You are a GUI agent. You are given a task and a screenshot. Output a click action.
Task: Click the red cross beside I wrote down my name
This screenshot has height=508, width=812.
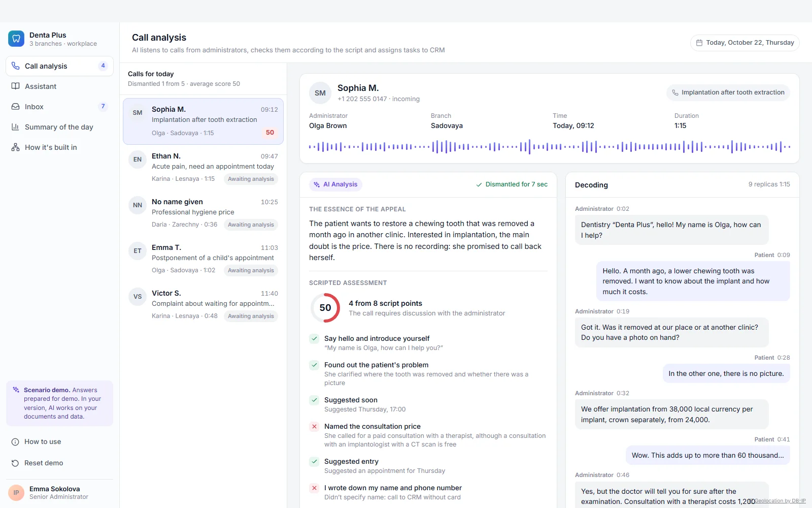click(x=314, y=488)
